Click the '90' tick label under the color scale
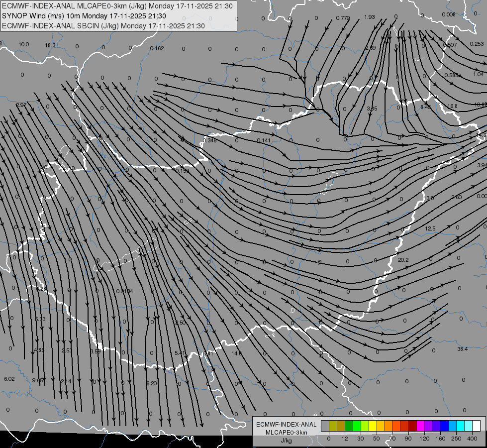Viewport: 487px width, 448px height. coord(408,439)
